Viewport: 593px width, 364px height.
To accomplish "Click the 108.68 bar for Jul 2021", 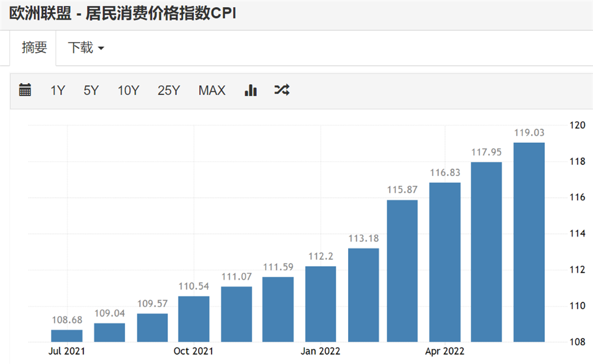I will click(66, 336).
